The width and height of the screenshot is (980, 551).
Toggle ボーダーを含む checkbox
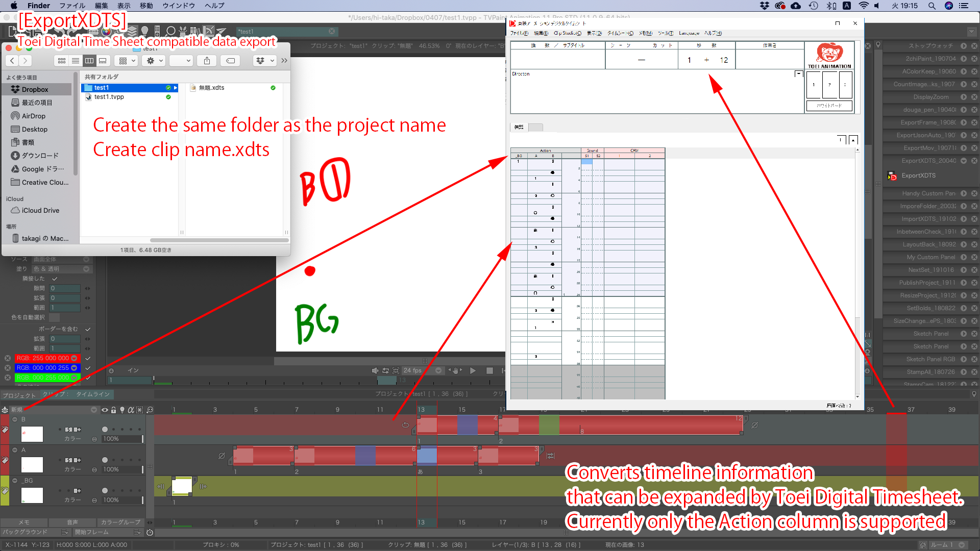coord(88,329)
